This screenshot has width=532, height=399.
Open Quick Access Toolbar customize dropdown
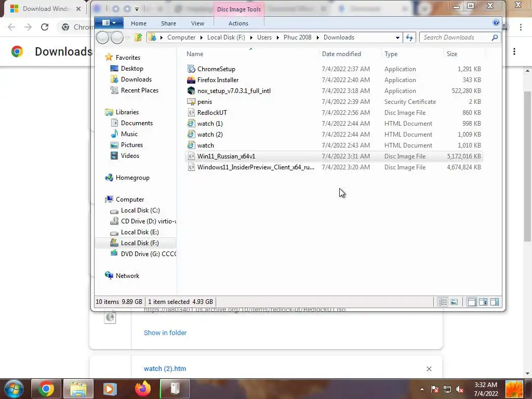137,9
